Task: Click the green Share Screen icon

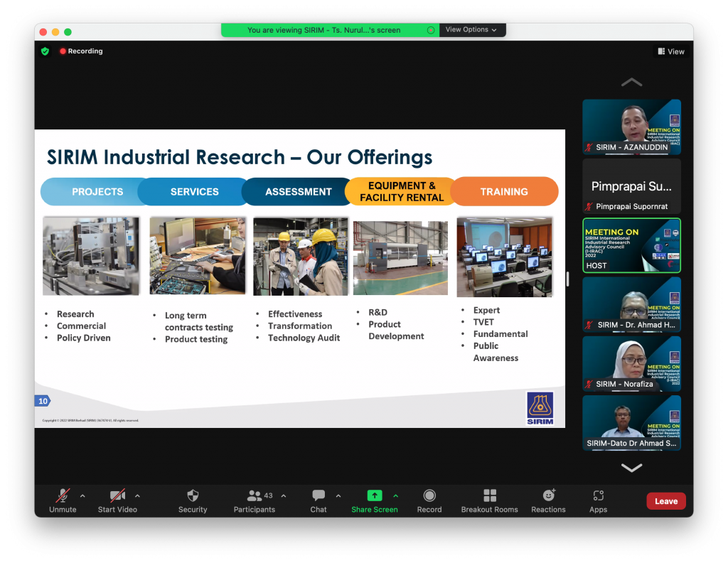Action: tap(375, 495)
